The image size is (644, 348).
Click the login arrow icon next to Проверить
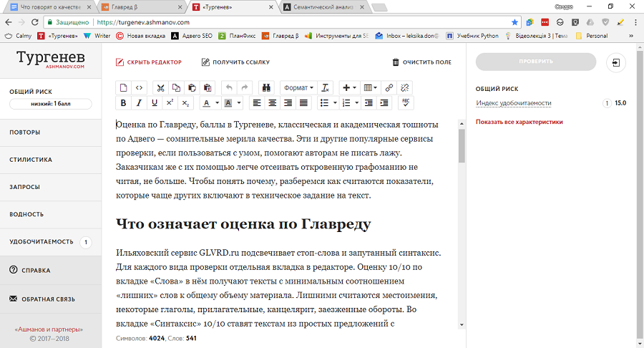[x=616, y=62]
